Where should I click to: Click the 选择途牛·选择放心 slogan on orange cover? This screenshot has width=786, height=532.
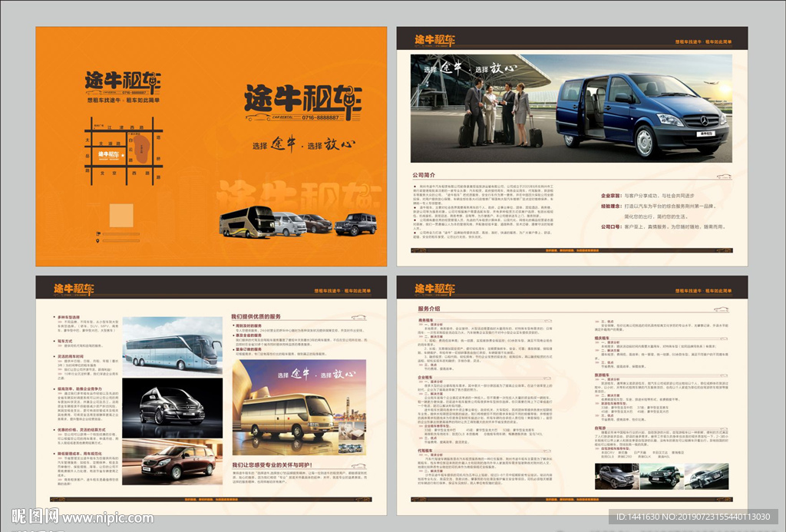(x=304, y=144)
